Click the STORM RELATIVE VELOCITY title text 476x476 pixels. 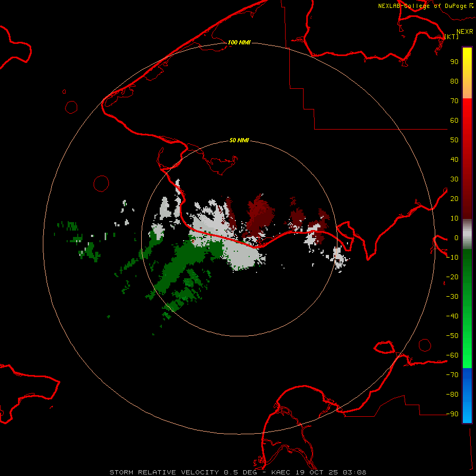point(164,472)
